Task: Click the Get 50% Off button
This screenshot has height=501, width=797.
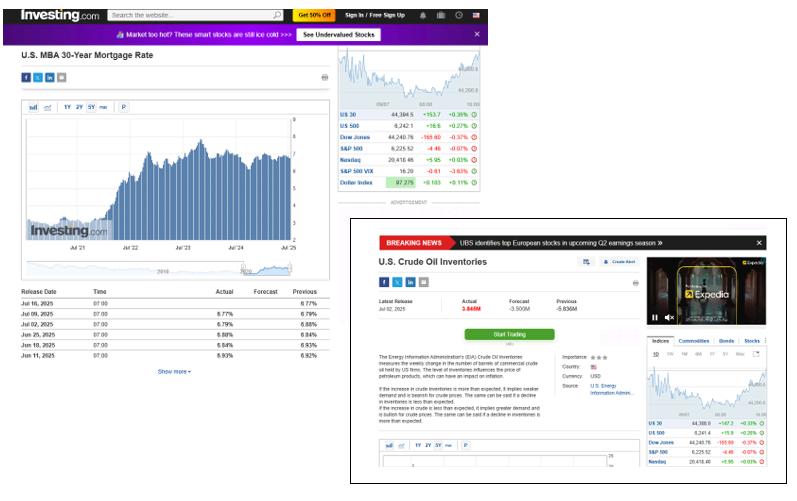Action: click(314, 15)
